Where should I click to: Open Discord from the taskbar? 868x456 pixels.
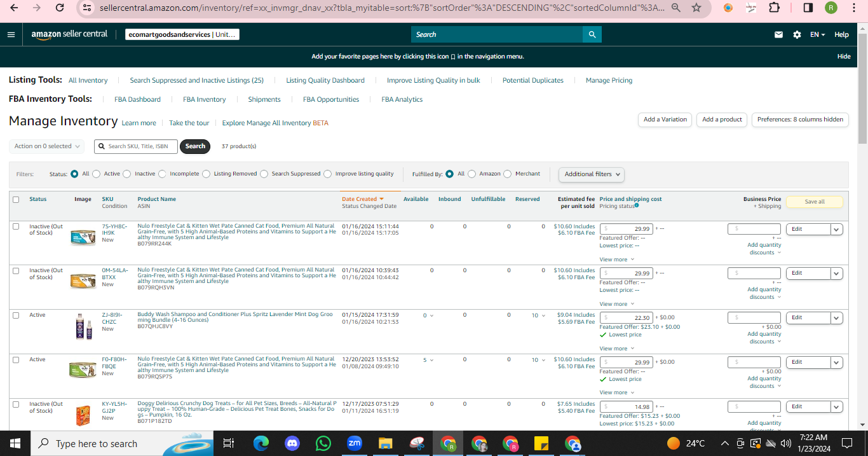292,443
